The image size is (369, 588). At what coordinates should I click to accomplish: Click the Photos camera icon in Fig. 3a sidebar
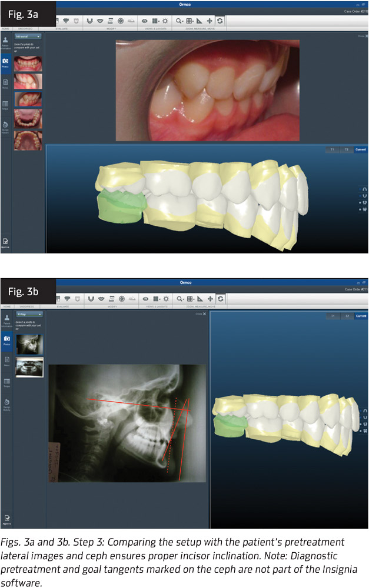(6, 61)
